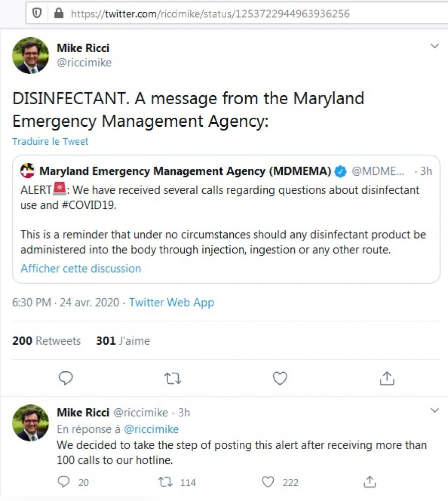This screenshot has width=448, height=501.
Task: Click the browser URL address field
Action: 237,14
